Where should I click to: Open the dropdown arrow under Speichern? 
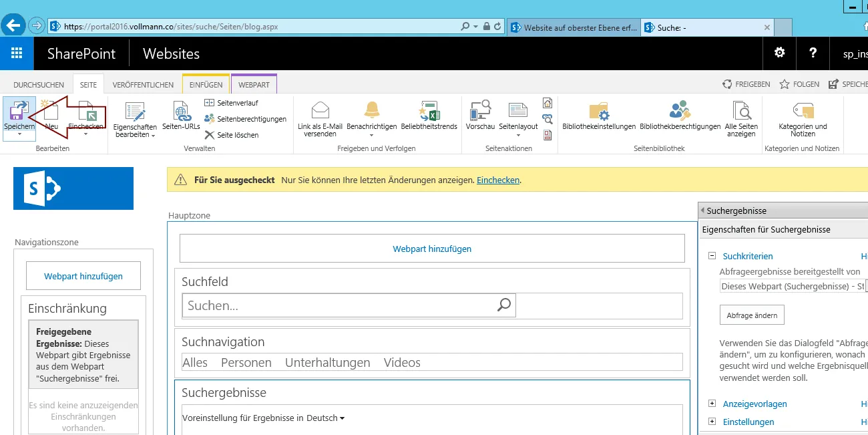(x=19, y=134)
